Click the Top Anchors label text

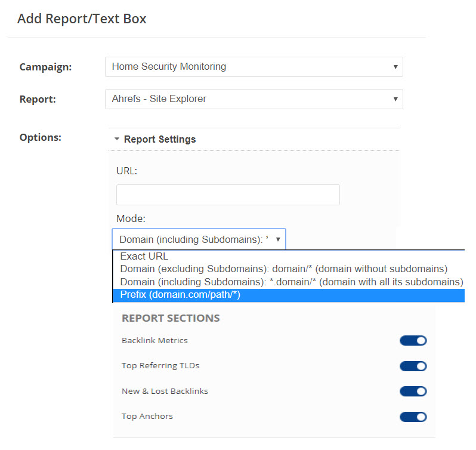point(147,417)
